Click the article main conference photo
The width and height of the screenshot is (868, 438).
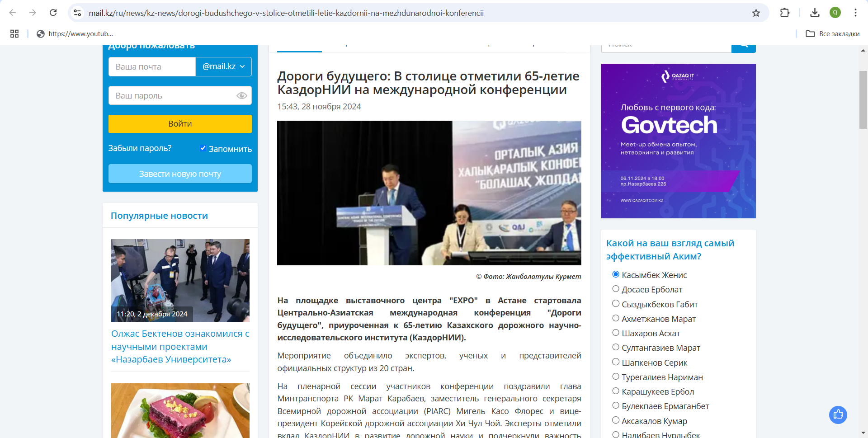429,193
